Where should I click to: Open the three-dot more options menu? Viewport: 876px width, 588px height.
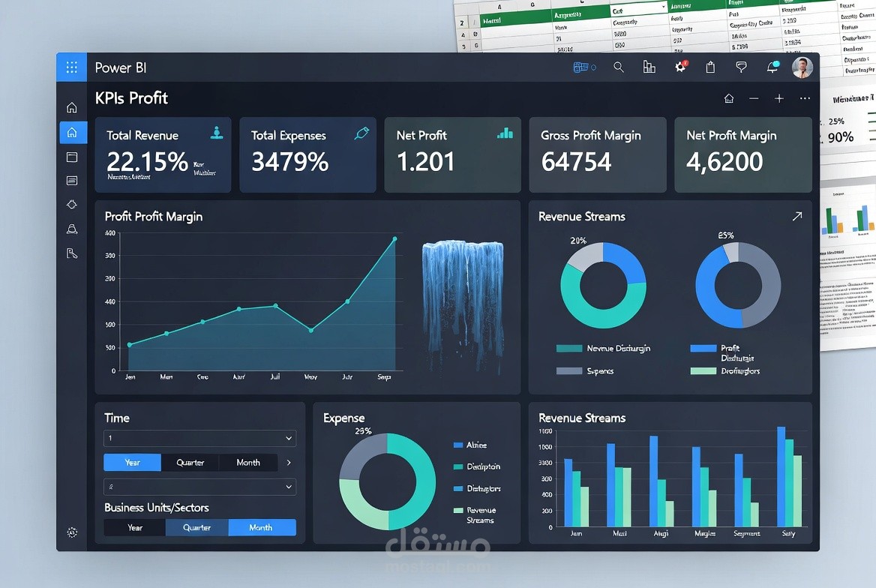805,98
